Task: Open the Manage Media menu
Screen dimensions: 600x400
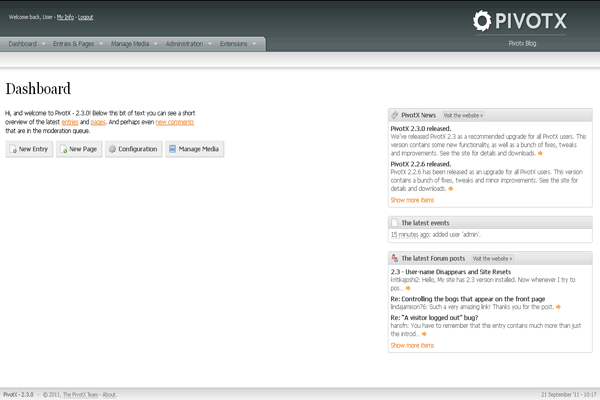Action: coord(130,44)
